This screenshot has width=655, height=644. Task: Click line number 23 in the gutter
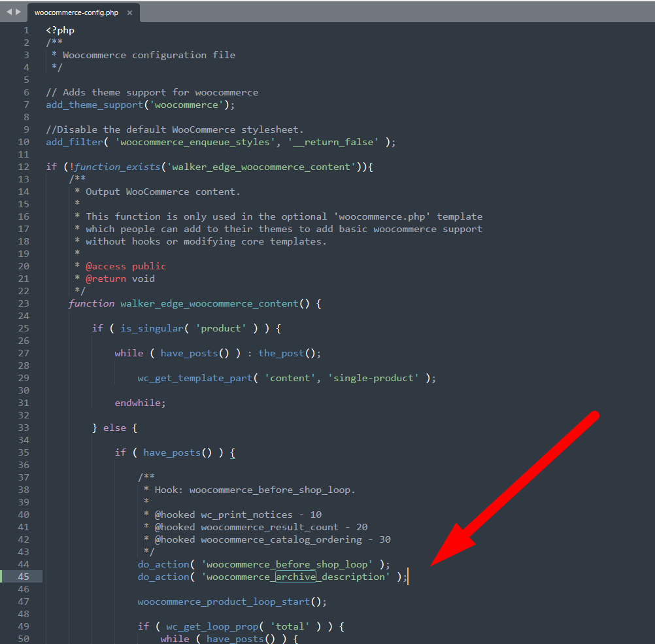[24, 303]
